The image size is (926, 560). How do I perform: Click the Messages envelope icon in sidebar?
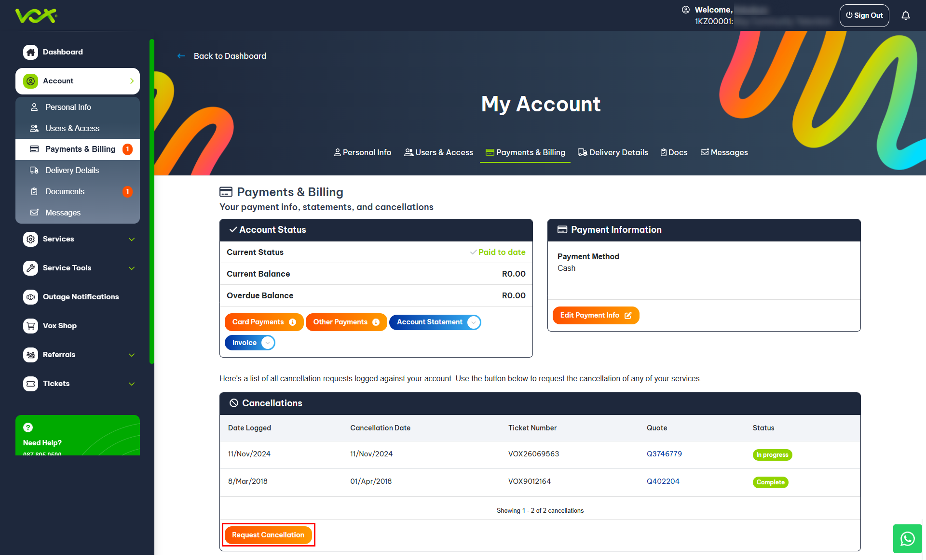[x=34, y=213]
